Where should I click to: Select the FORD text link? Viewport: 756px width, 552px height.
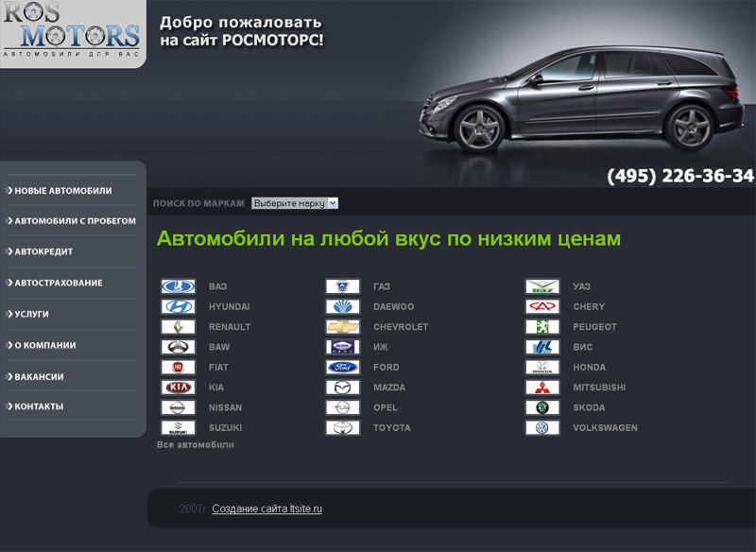[x=387, y=368]
